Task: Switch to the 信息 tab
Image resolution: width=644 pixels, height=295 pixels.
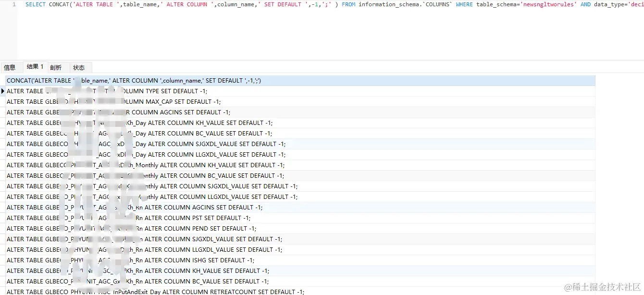Action: click(10, 68)
